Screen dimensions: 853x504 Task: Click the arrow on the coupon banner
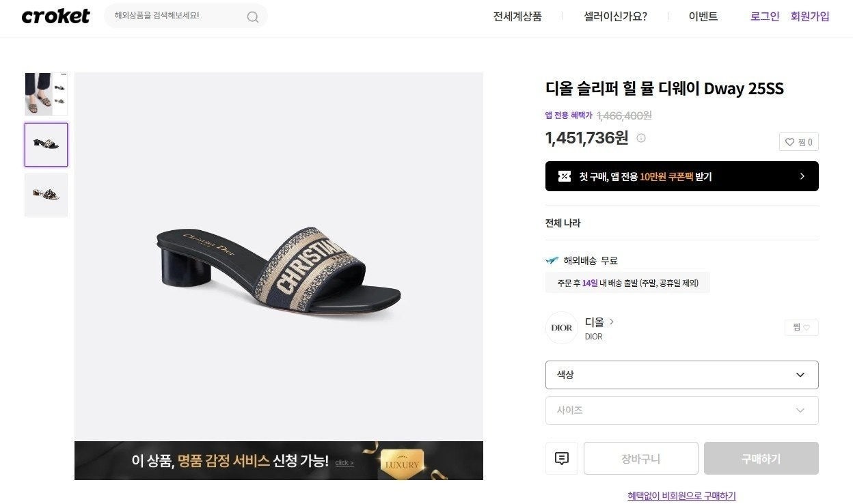802,176
